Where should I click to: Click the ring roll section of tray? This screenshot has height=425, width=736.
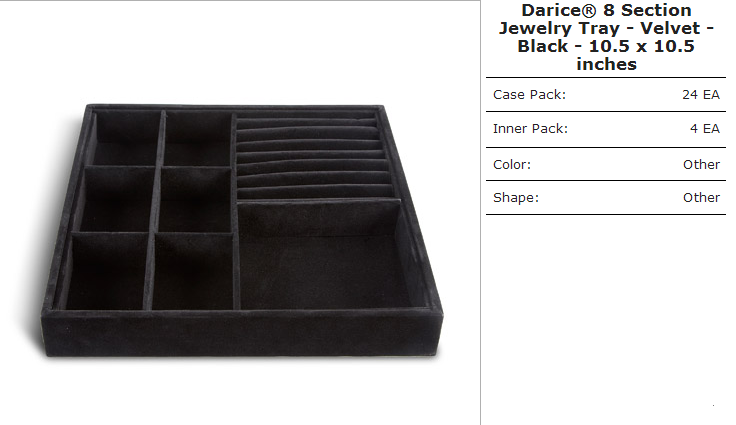(x=314, y=156)
